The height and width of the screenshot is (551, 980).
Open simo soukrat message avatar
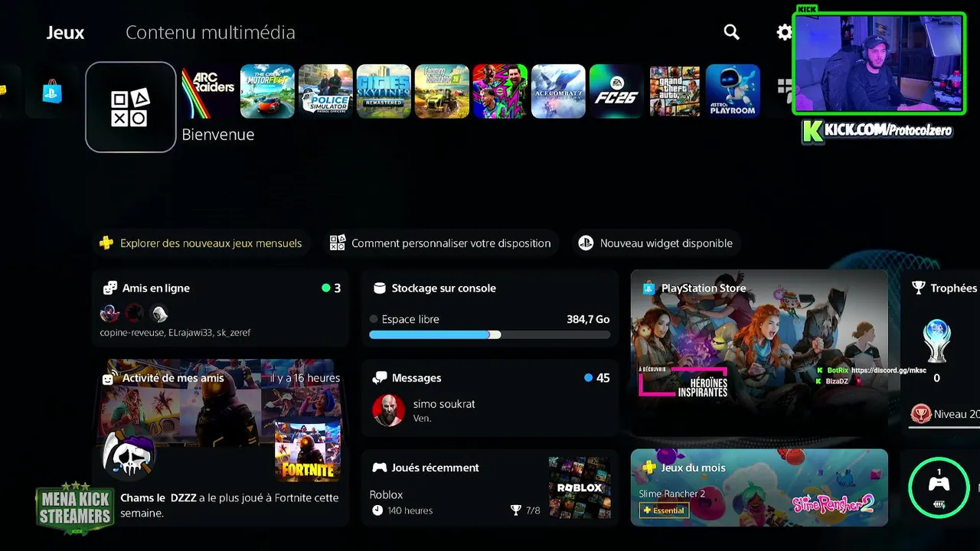388,411
